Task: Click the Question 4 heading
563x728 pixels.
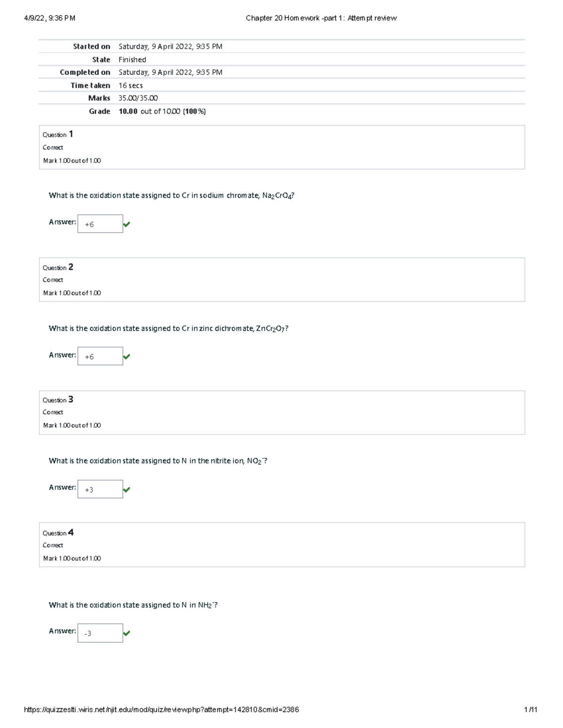Action: pos(58,533)
